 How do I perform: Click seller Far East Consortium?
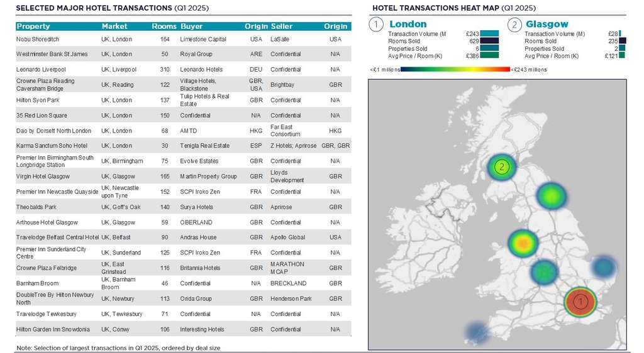pos(286,131)
